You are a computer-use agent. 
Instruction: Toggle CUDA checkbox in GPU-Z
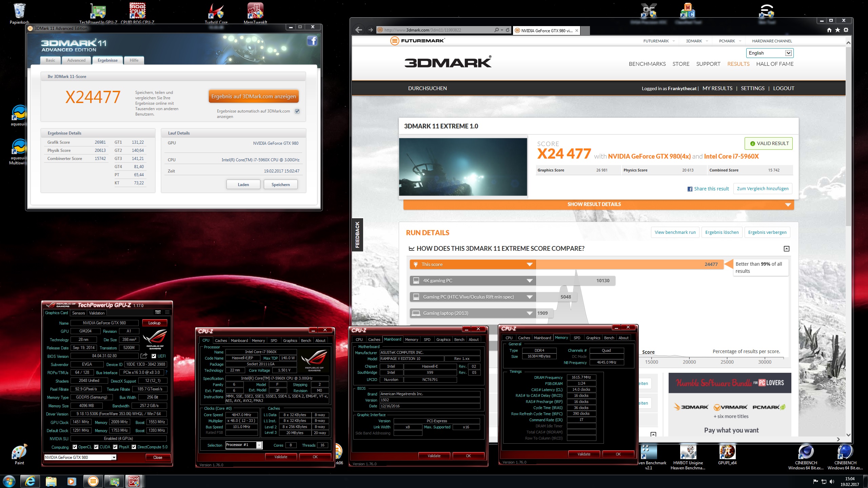tap(96, 447)
